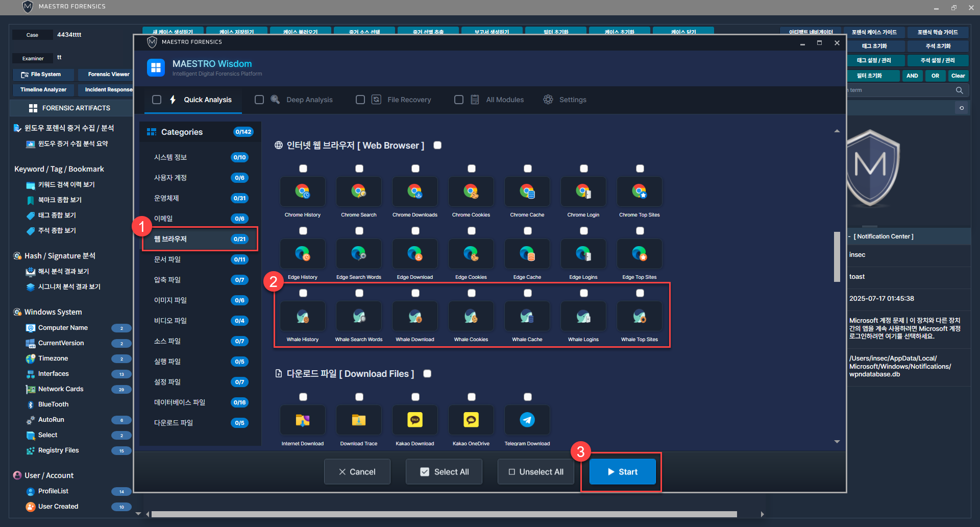Viewport: 980px width, 527px height.
Task: Tick the Download Files section checkbox
Action: [427, 374]
